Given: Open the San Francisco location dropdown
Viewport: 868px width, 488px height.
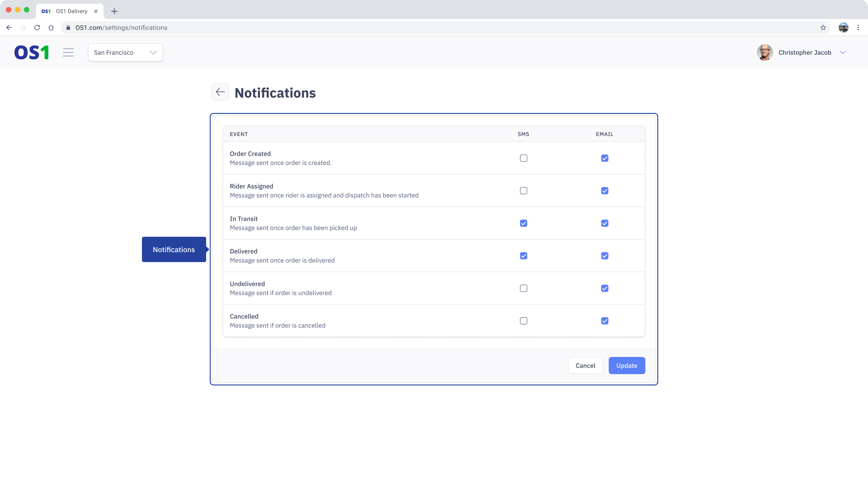Looking at the screenshot, I should pos(125,53).
